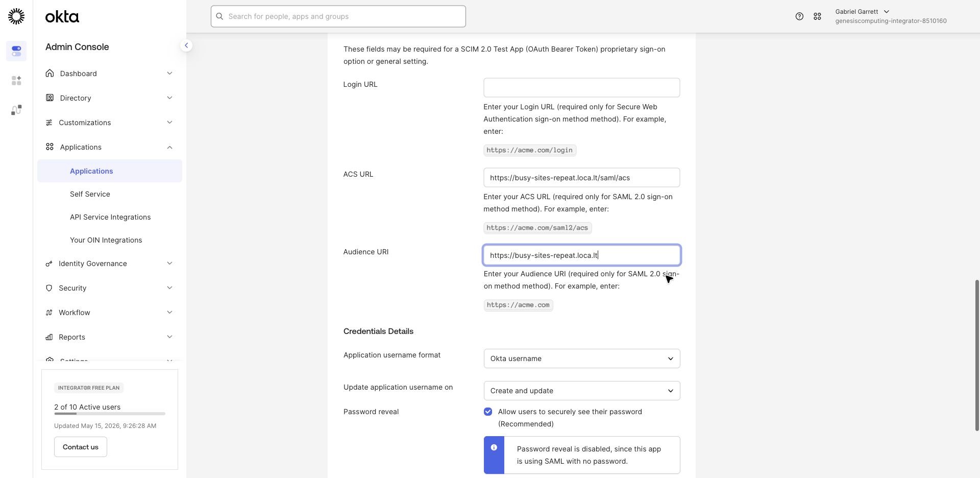Open the help question mark icon

pyautogui.click(x=799, y=16)
